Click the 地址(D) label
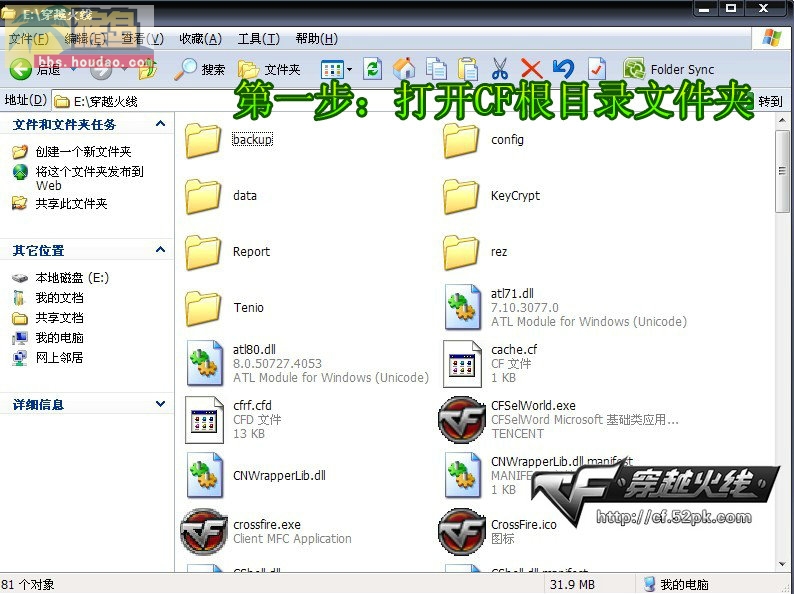 click(x=25, y=100)
